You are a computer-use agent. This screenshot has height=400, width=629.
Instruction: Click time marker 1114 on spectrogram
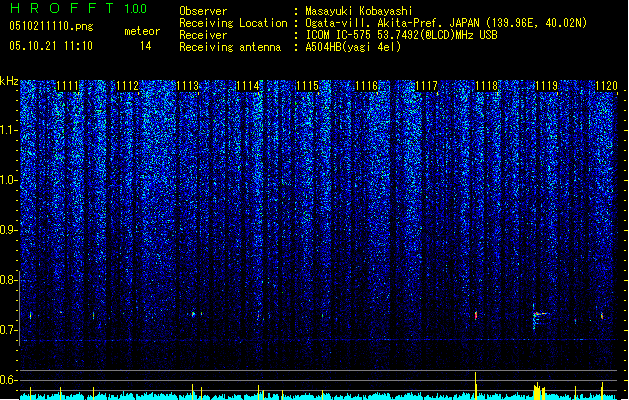tap(248, 86)
